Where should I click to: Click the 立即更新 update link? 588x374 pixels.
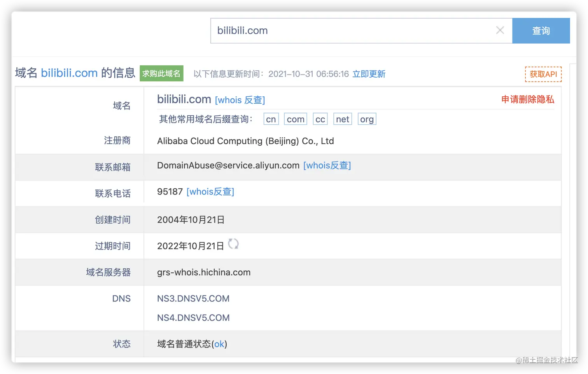pyautogui.click(x=369, y=74)
